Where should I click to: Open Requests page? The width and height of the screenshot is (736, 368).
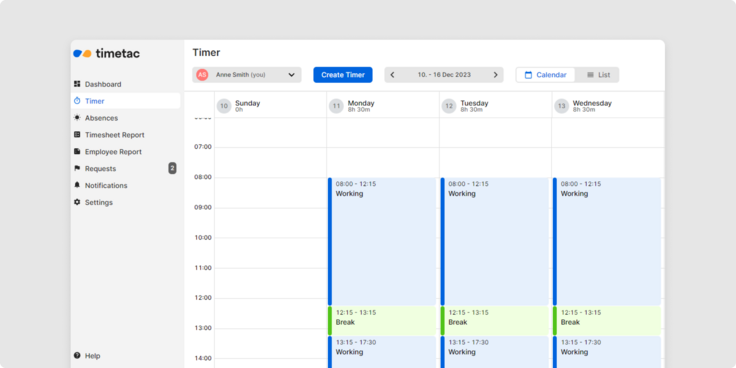(x=126, y=169)
